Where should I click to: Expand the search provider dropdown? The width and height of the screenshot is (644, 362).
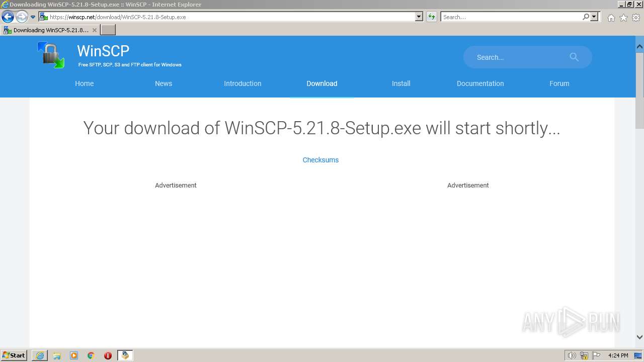[594, 17]
